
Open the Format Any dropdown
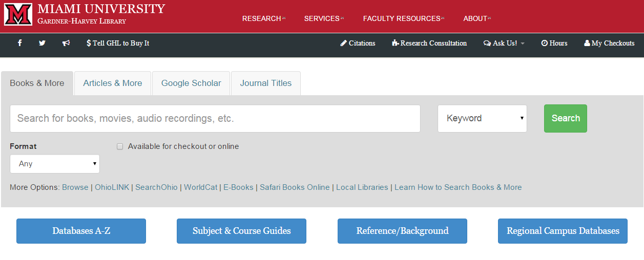[x=55, y=164]
